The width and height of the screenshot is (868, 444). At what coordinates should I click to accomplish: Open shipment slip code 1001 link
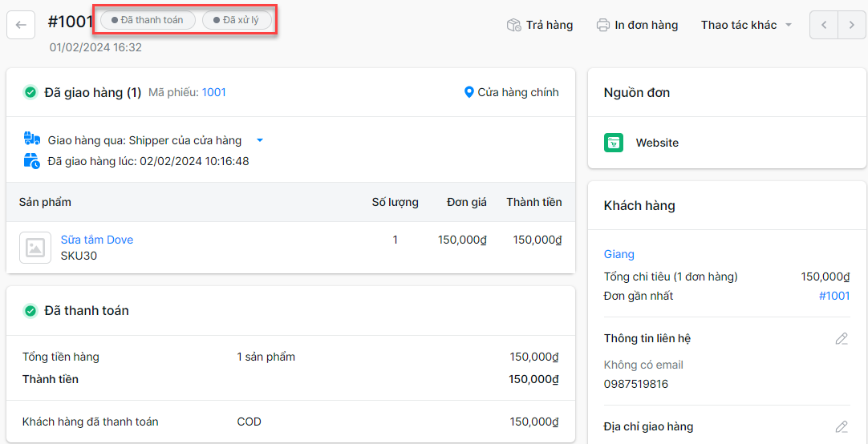213,92
